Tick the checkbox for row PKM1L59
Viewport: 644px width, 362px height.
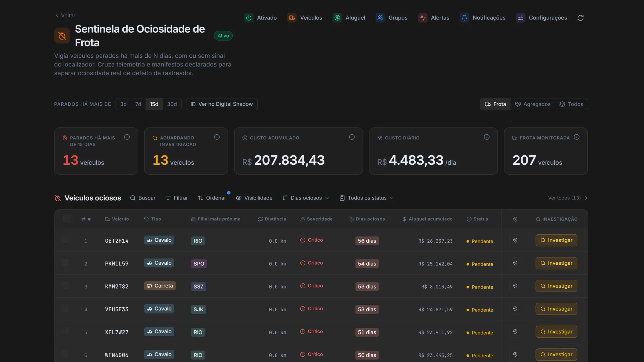click(65, 262)
